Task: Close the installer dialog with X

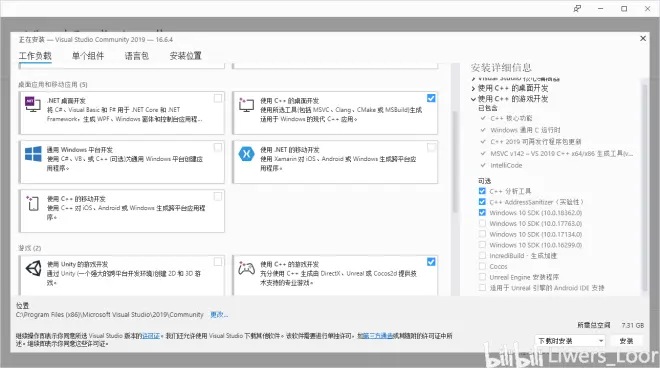Action: [x=643, y=38]
